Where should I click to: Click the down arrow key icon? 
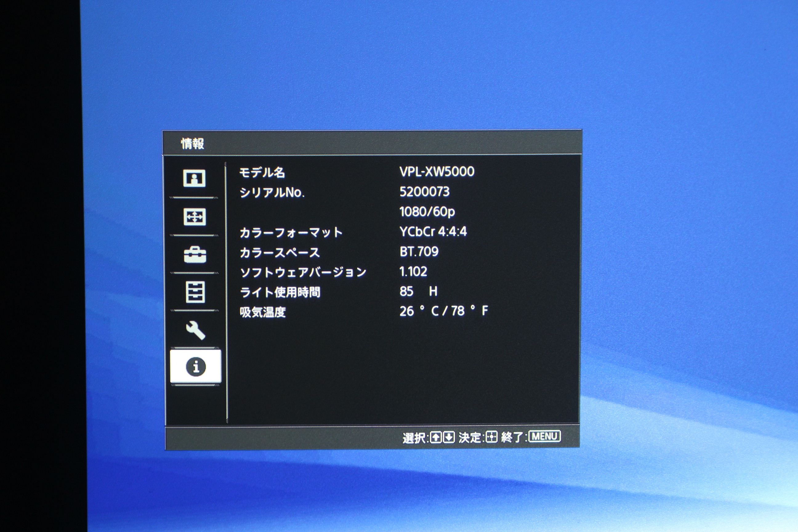tap(449, 437)
